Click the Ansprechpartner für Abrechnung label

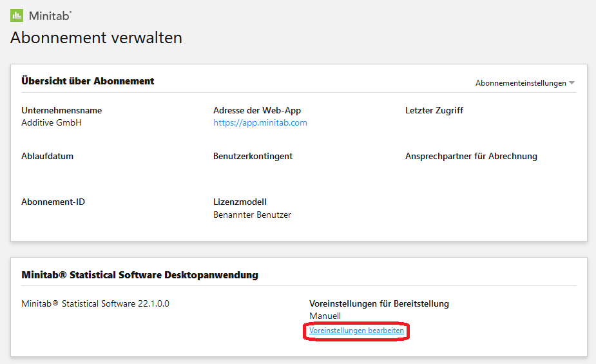(471, 156)
